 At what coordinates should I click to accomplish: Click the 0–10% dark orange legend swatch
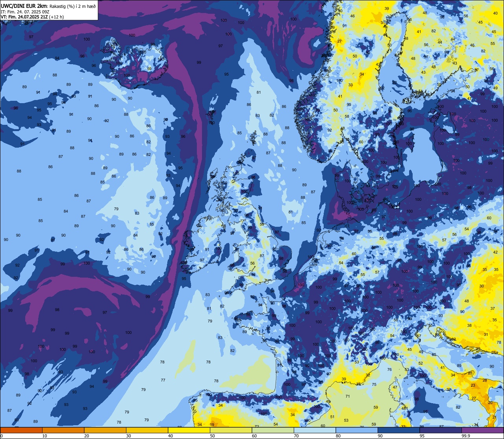pos(21,430)
